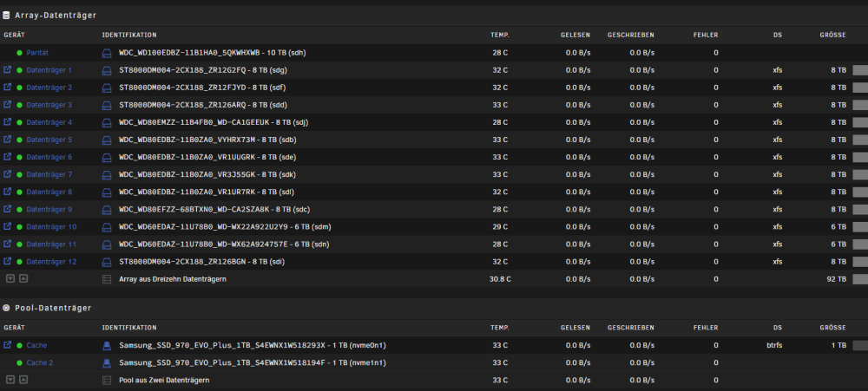
Task: Click the SSD icon before Samsung S4EWNX1W518293X
Action: pos(107,346)
